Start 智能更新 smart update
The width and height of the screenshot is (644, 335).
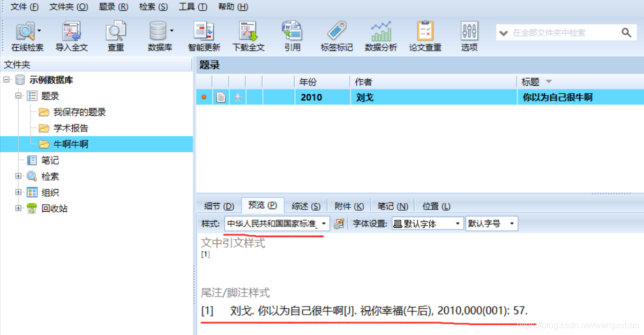(204, 36)
